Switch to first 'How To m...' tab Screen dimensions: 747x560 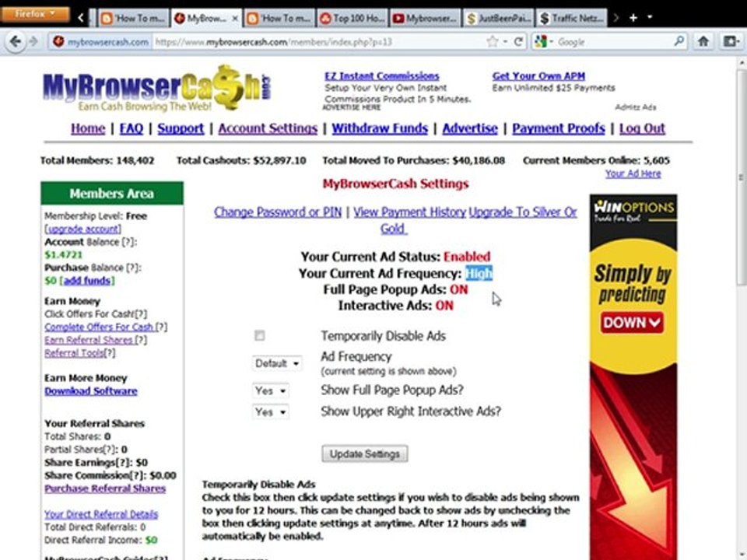(x=134, y=19)
